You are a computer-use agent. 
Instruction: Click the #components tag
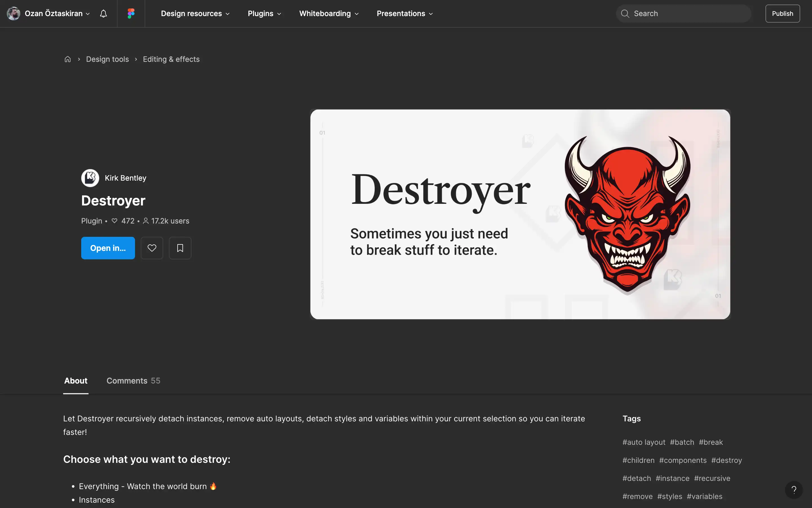click(683, 460)
